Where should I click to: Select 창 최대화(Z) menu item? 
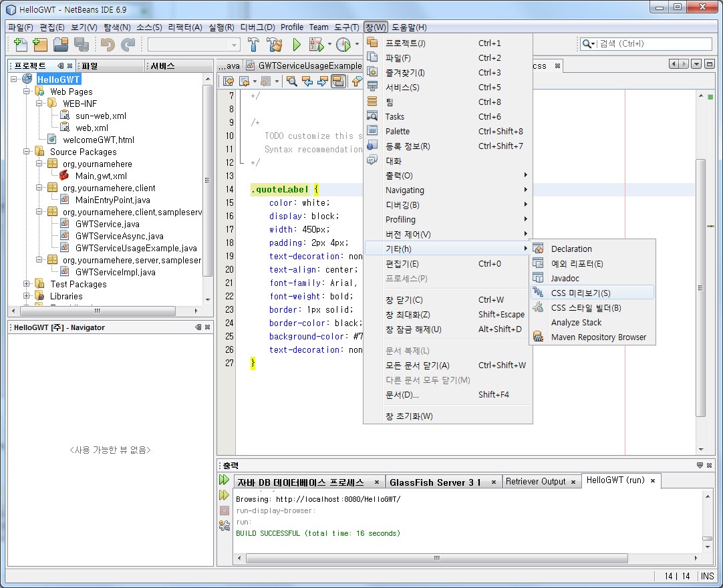(448, 315)
